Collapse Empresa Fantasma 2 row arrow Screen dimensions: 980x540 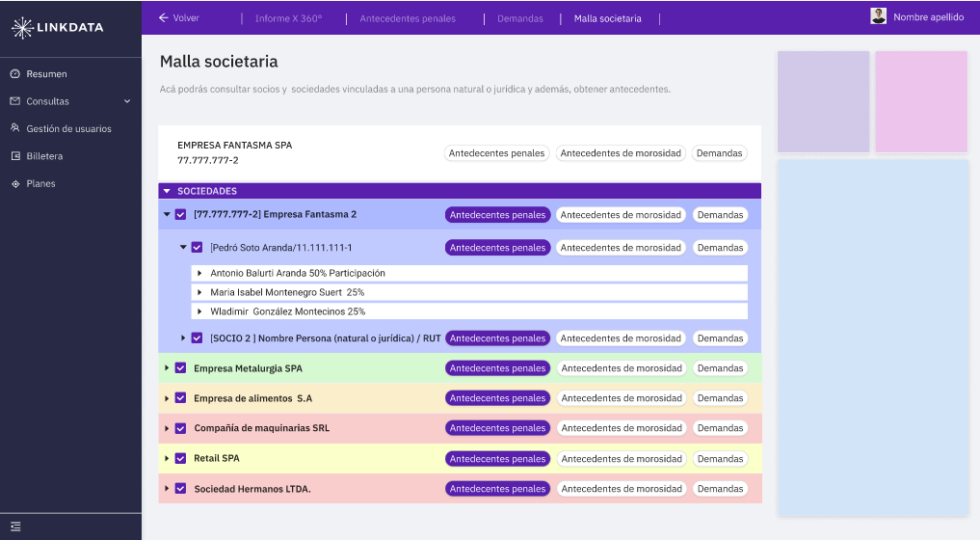coord(167,214)
